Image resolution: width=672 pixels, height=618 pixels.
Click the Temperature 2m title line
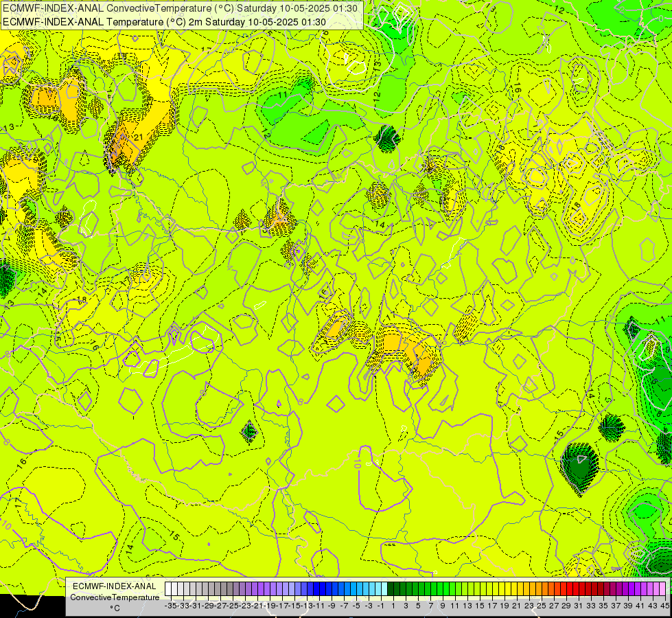164,22
